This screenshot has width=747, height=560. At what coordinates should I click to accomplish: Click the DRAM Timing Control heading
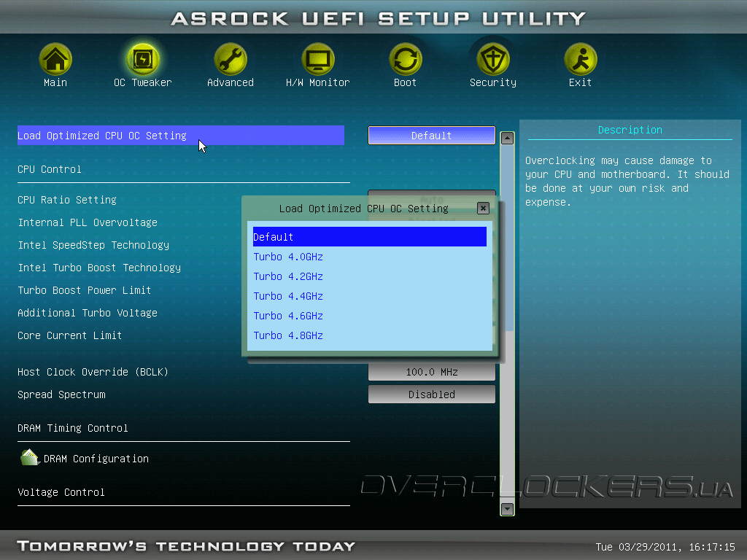click(x=73, y=428)
